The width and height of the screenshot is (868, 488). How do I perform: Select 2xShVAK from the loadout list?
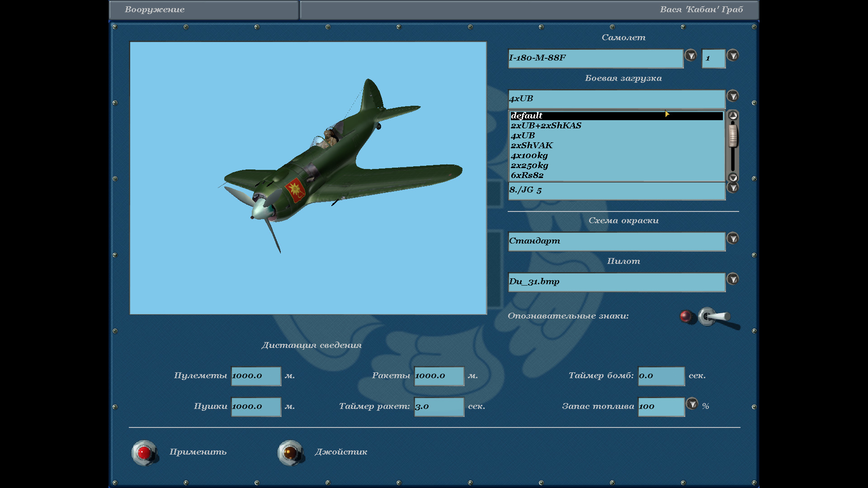(x=532, y=145)
